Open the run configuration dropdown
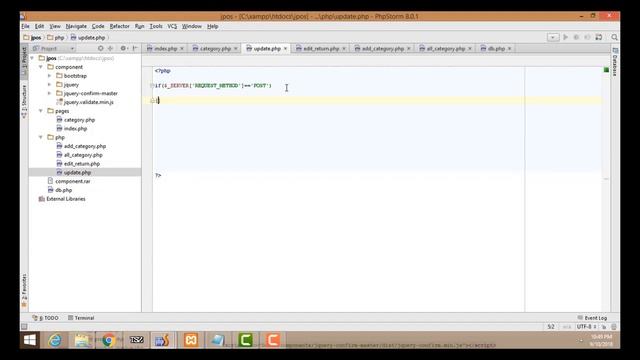 click(x=553, y=37)
